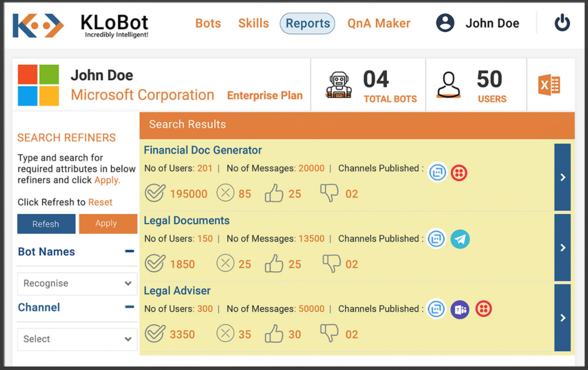
Task: Collapse the Channel refiner
Action: pyautogui.click(x=129, y=307)
